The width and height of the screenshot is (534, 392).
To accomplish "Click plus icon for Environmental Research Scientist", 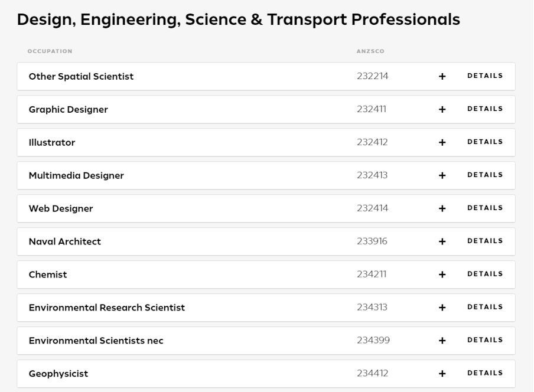I will click(442, 308).
